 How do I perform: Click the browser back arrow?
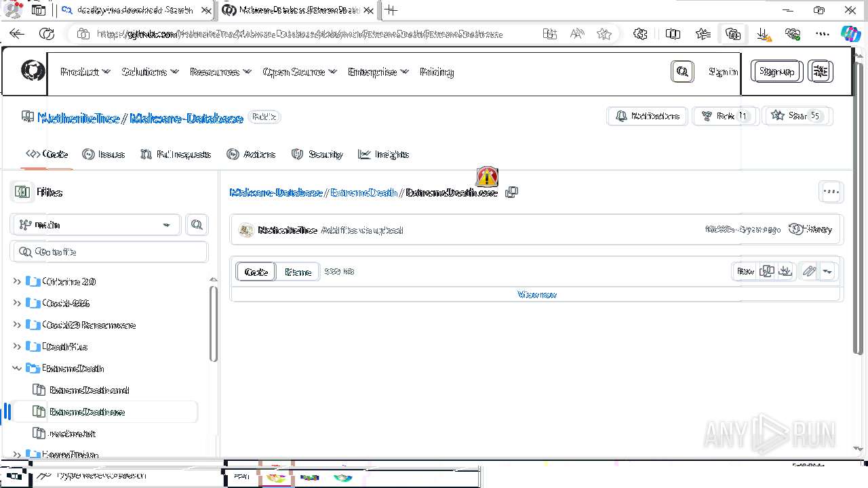(x=17, y=33)
